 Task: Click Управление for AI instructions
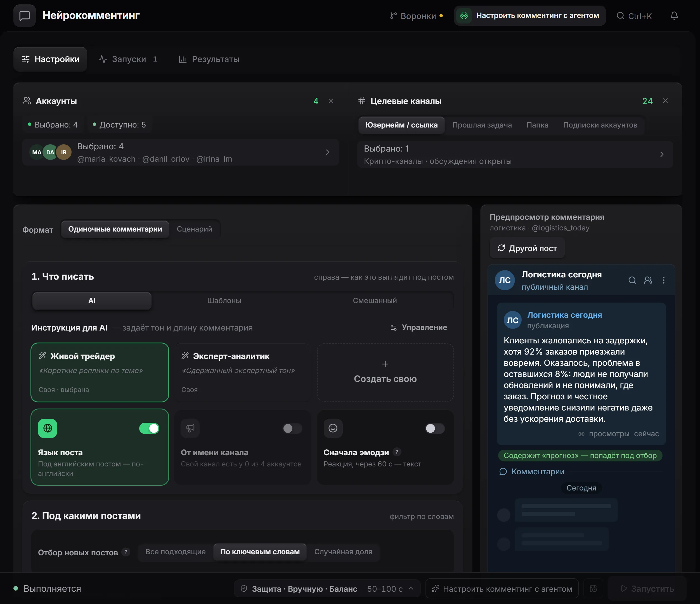[418, 327]
